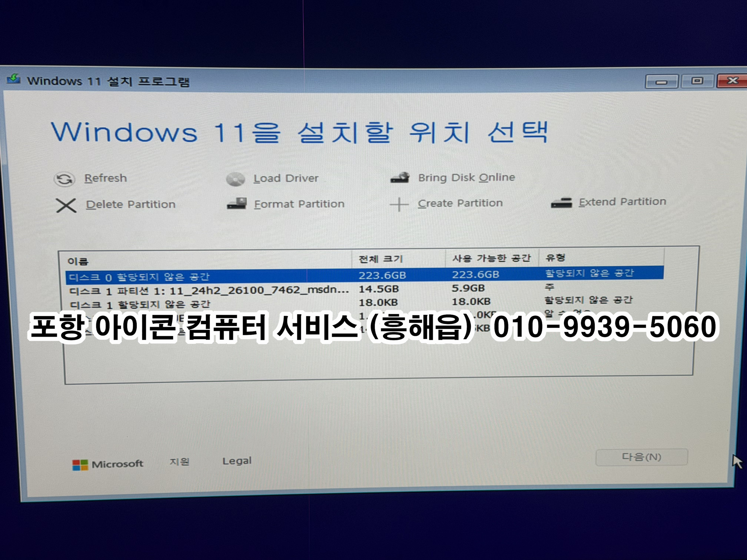
Task: Click the Create Partition plus icon
Action: point(399,204)
